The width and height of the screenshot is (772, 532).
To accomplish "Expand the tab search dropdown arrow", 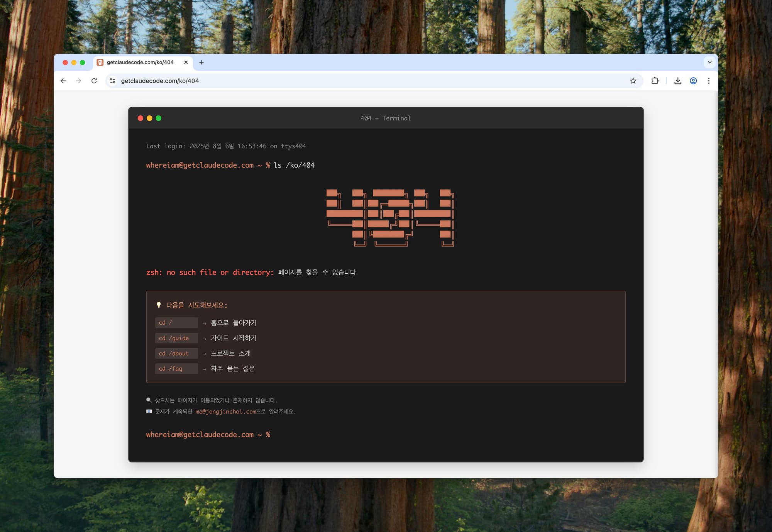I will (709, 62).
